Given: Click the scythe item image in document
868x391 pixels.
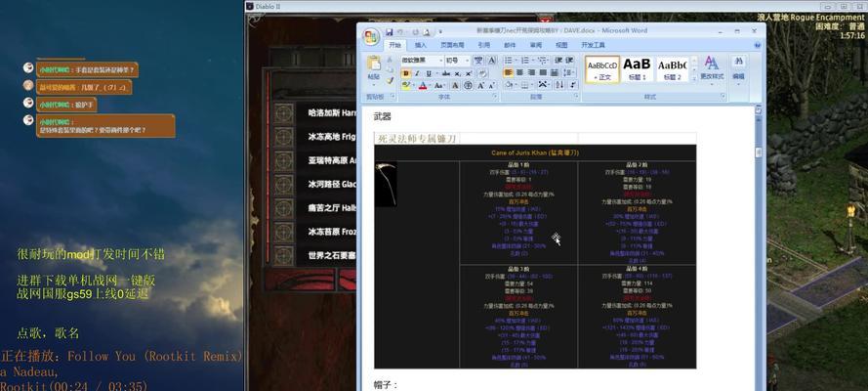Looking at the screenshot, I should coord(386,184).
